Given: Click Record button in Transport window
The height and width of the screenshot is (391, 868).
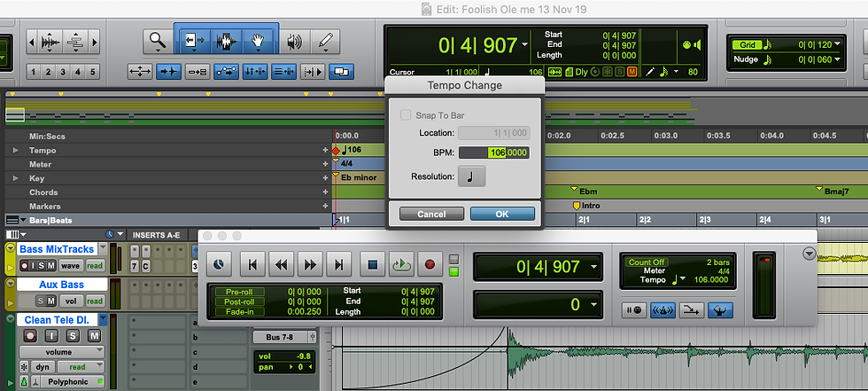Looking at the screenshot, I should pos(430,265).
